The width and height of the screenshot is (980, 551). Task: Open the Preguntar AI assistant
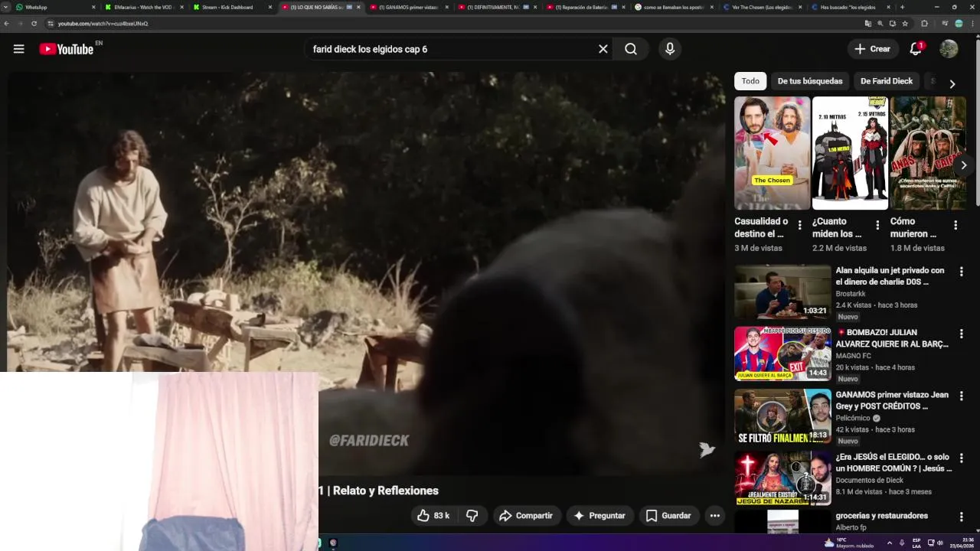[x=599, y=516]
